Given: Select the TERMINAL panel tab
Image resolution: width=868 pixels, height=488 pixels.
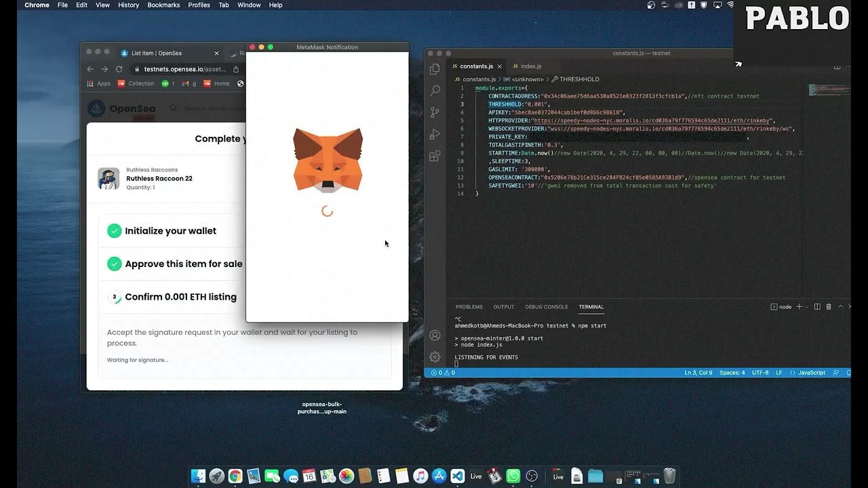Looking at the screenshot, I should [591, 307].
